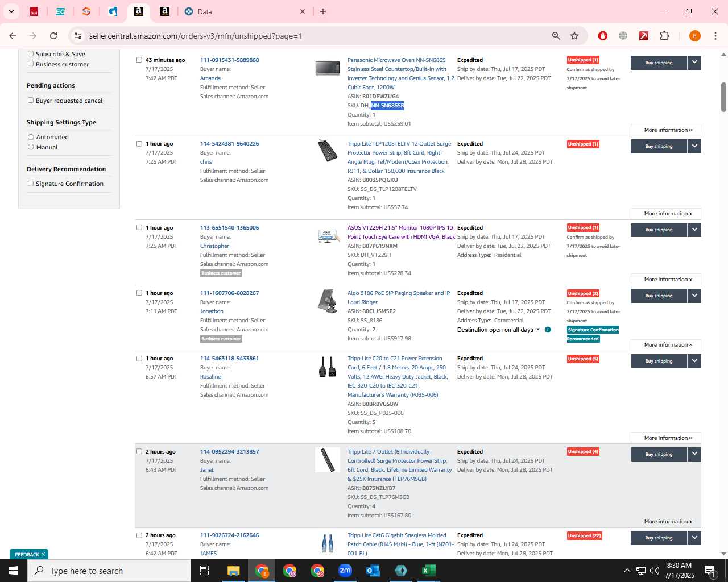This screenshot has height=582, width=728.
Task: Click the volume speaker tray icon
Action: (655, 571)
